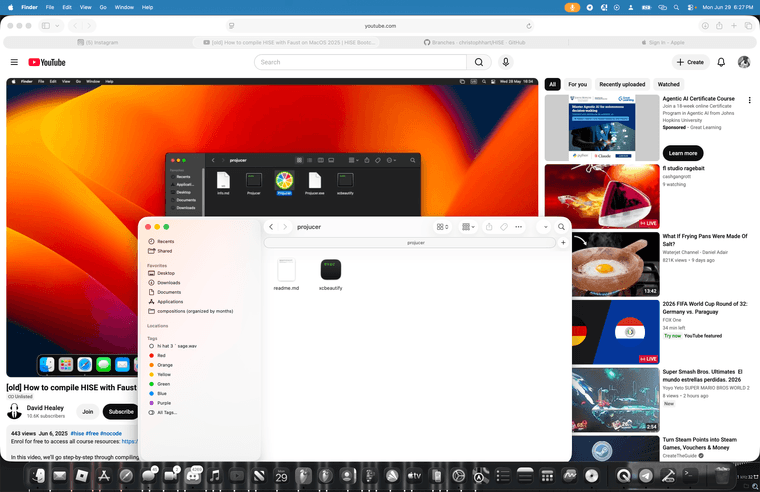Open more options for Agentic AI ad
Screen dimensions: 760x492
[x=749, y=100]
